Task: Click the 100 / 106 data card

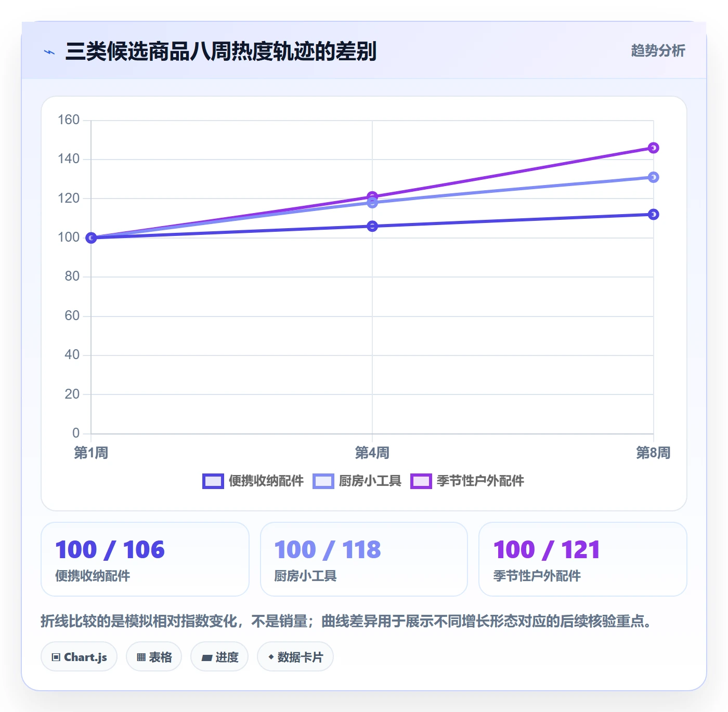Action: (145, 559)
